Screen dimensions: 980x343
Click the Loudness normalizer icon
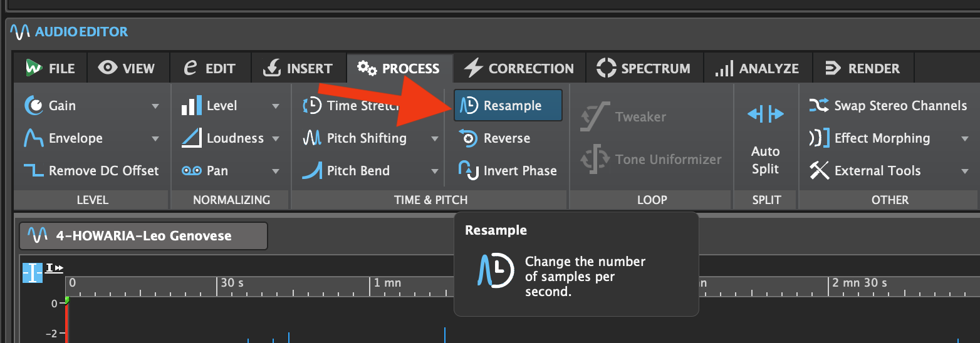[191, 138]
